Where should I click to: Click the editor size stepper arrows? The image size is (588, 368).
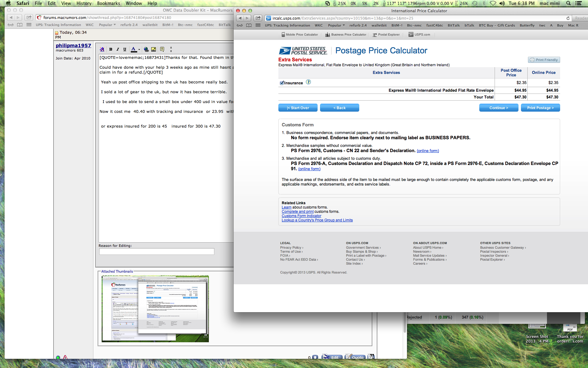coord(171,49)
